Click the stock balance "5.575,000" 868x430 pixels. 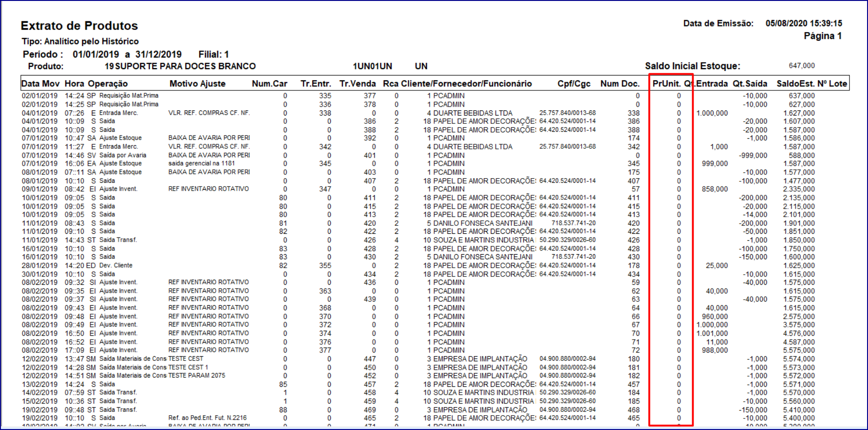799,350
